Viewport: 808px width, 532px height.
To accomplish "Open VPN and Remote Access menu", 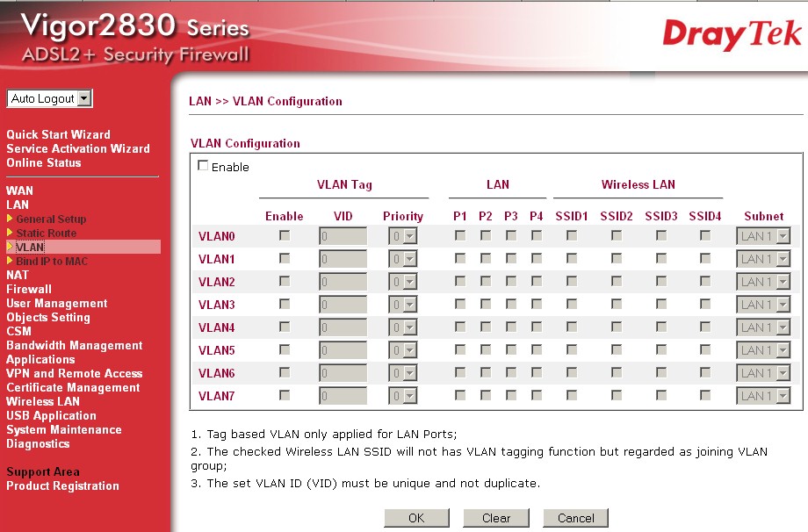I will [75, 373].
